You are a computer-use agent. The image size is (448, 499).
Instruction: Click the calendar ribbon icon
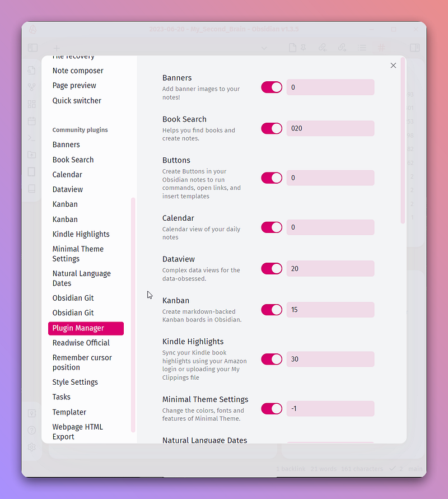[31, 121]
